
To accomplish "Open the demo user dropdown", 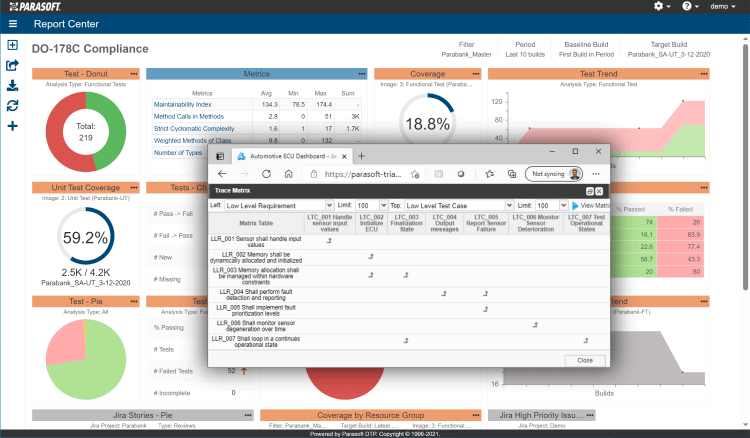I will click(724, 6).
